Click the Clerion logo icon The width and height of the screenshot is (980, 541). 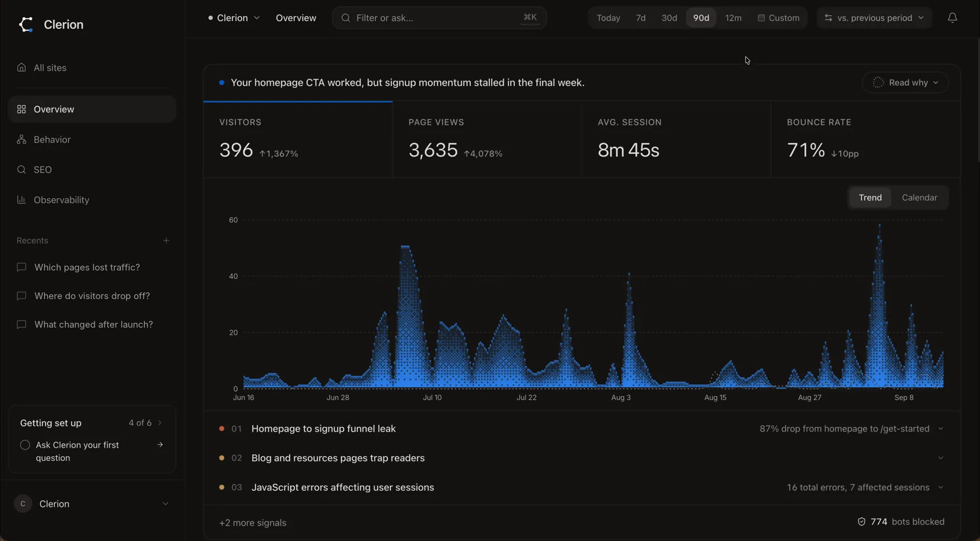click(x=26, y=24)
